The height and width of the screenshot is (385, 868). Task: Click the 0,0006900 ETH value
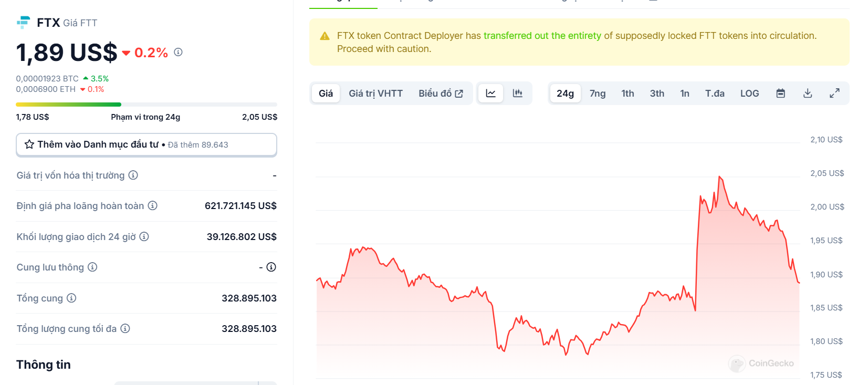pyautogui.click(x=46, y=89)
